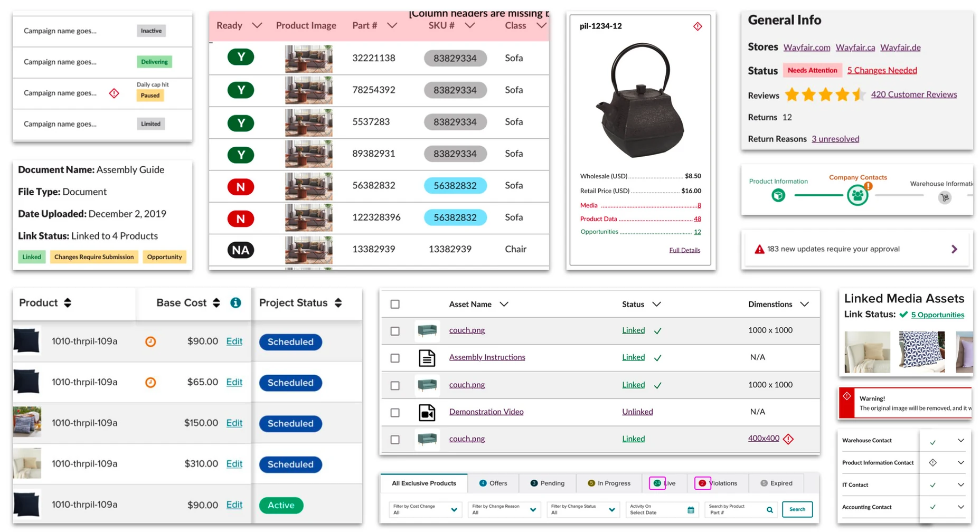Expand the Warehouse Contact row chevron
The image size is (980, 532).
[x=961, y=440]
